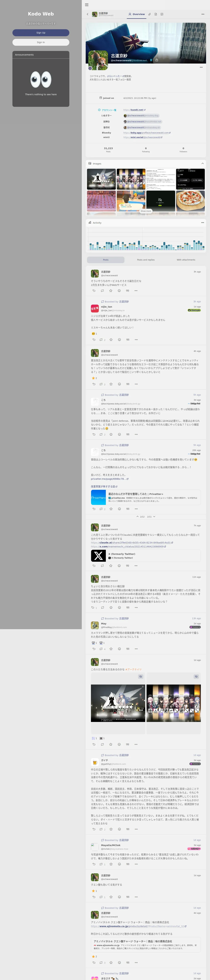This screenshot has width=210, height=980.
Task: Toggle first reaction on アークナイツ post
Action: [x=94, y=738]
